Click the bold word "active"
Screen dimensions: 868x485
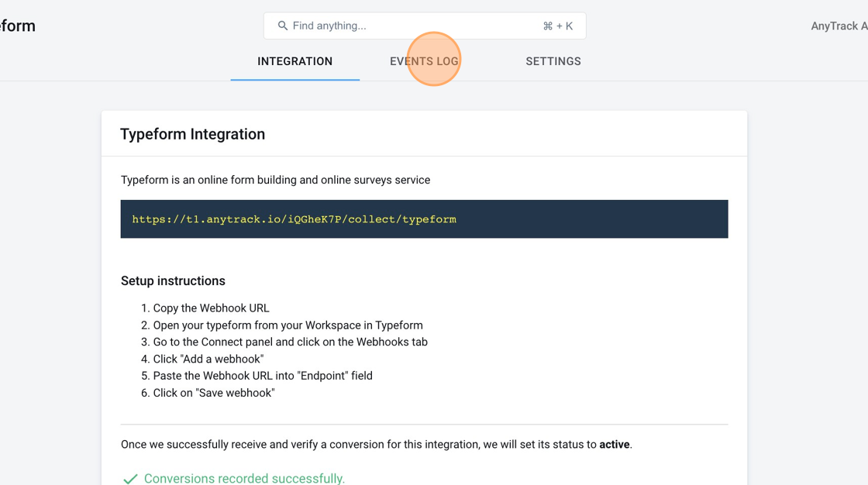615,444
